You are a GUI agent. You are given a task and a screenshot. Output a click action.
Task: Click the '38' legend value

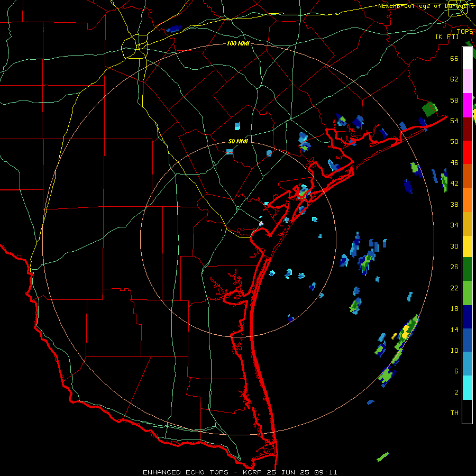tap(454, 204)
